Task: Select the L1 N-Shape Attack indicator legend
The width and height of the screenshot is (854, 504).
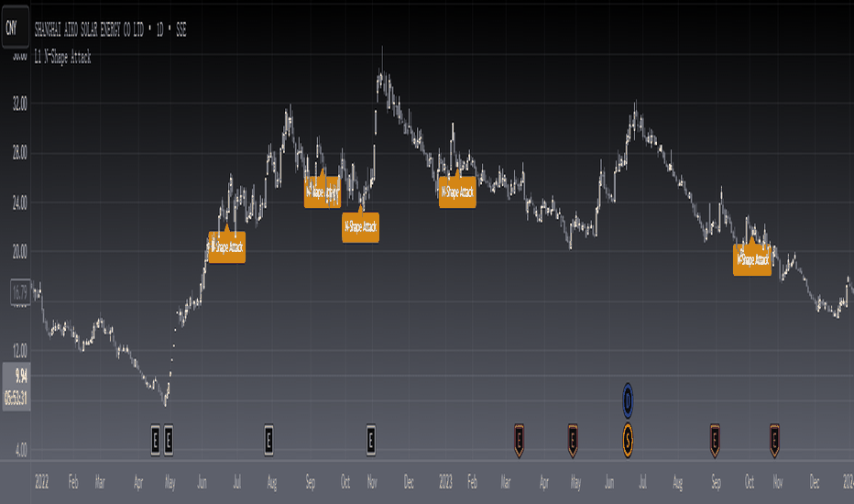Action: click(62, 57)
